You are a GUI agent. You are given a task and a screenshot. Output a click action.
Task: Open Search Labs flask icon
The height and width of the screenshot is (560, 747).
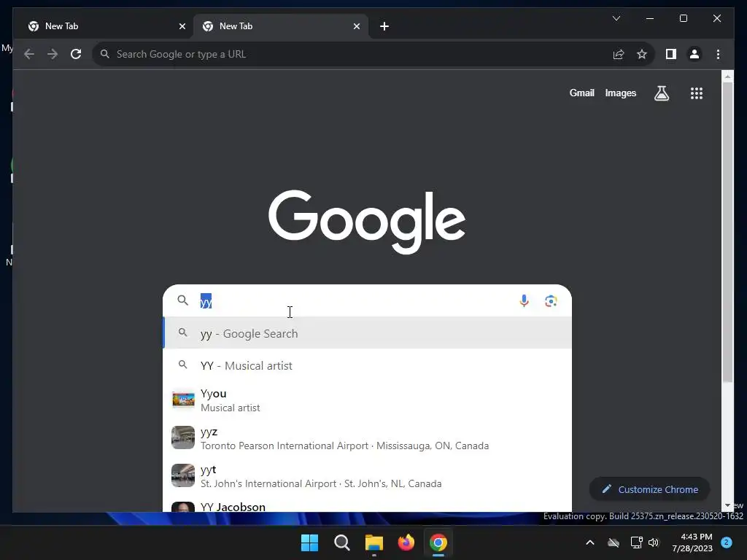click(x=661, y=93)
